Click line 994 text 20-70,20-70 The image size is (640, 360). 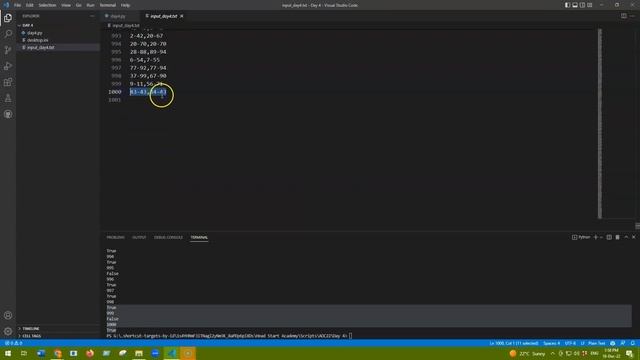coord(148,44)
